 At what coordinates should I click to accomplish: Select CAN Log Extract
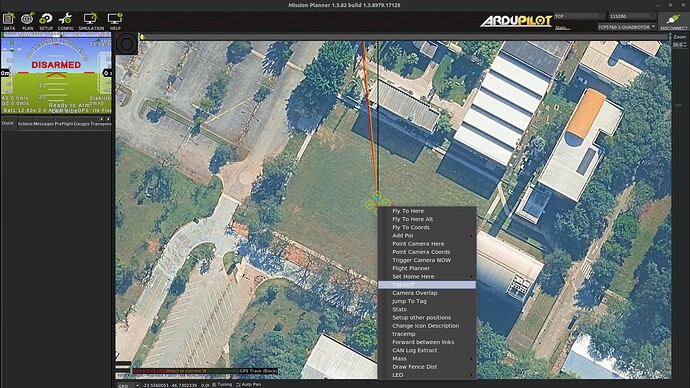pyautogui.click(x=427, y=350)
